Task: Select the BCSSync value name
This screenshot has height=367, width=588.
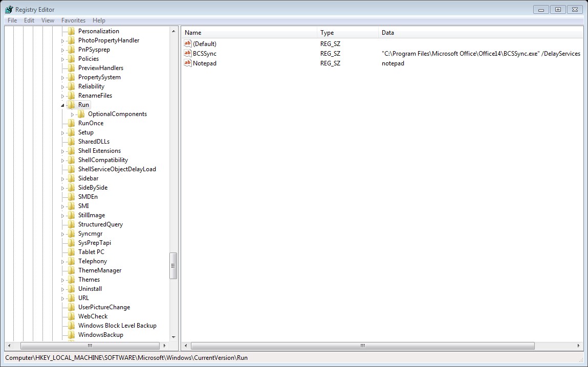Action: (204, 54)
